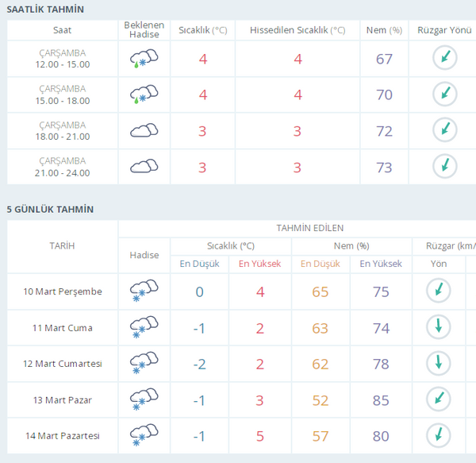Screen dimensions: 476x463
Task: Click the sleet icon for 15.00 - 18.00
Action: (x=144, y=95)
